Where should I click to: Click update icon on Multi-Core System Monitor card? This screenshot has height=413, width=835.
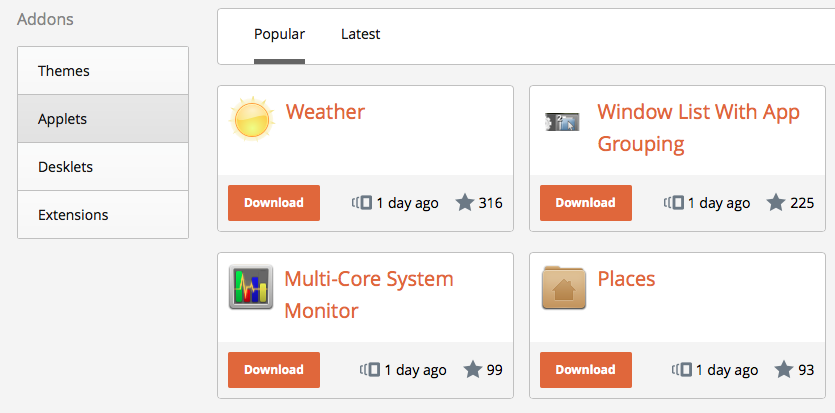[x=370, y=369]
